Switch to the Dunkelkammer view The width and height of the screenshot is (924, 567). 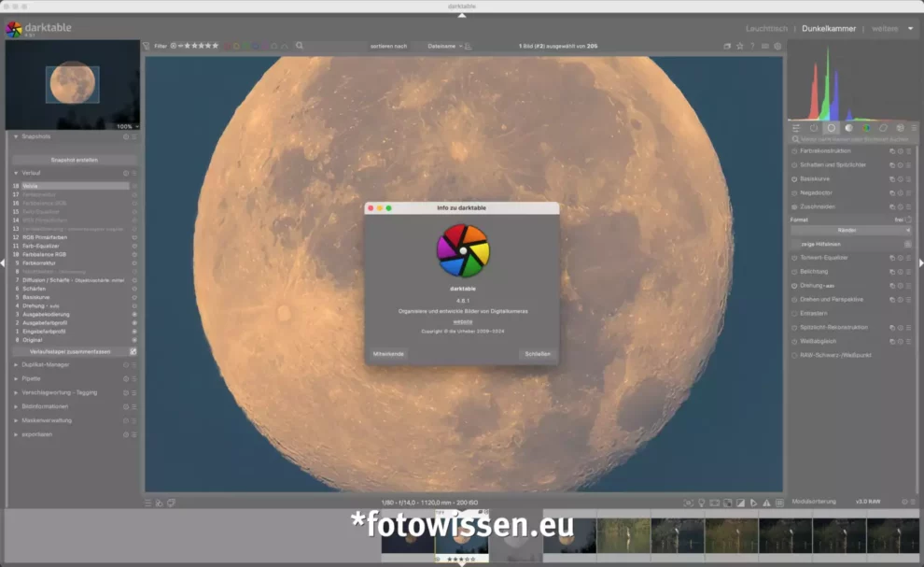click(x=829, y=28)
